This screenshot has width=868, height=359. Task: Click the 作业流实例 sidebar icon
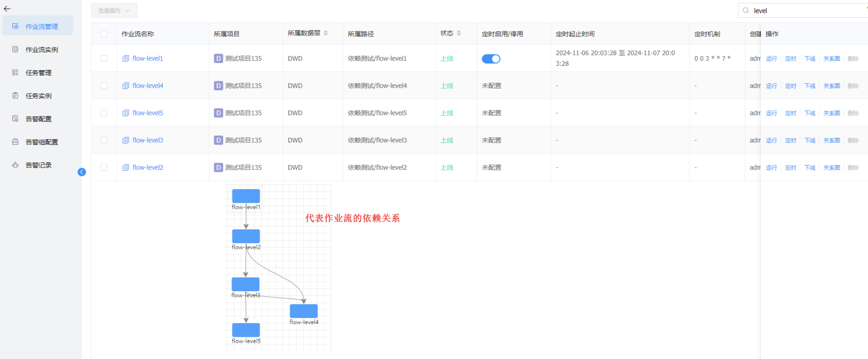[x=15, y=49]
